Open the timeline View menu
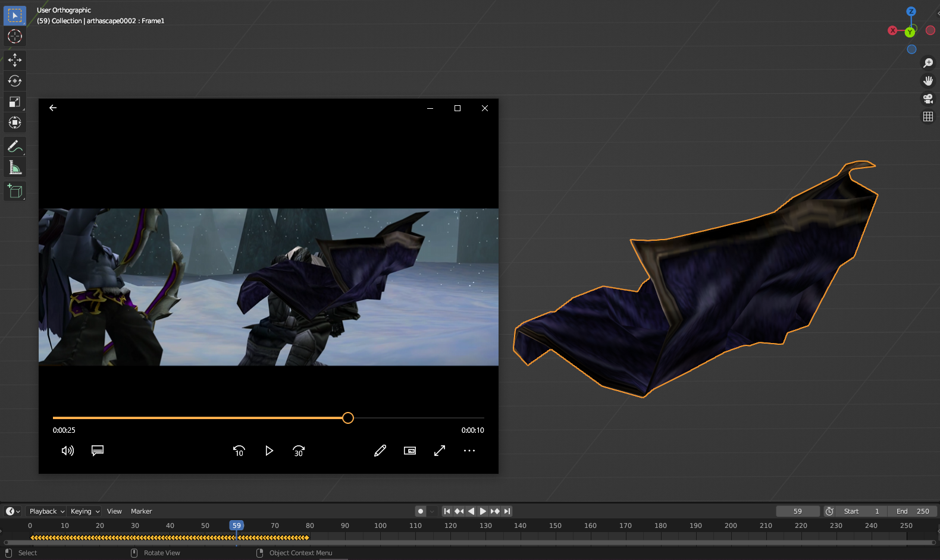 (114, 511)
